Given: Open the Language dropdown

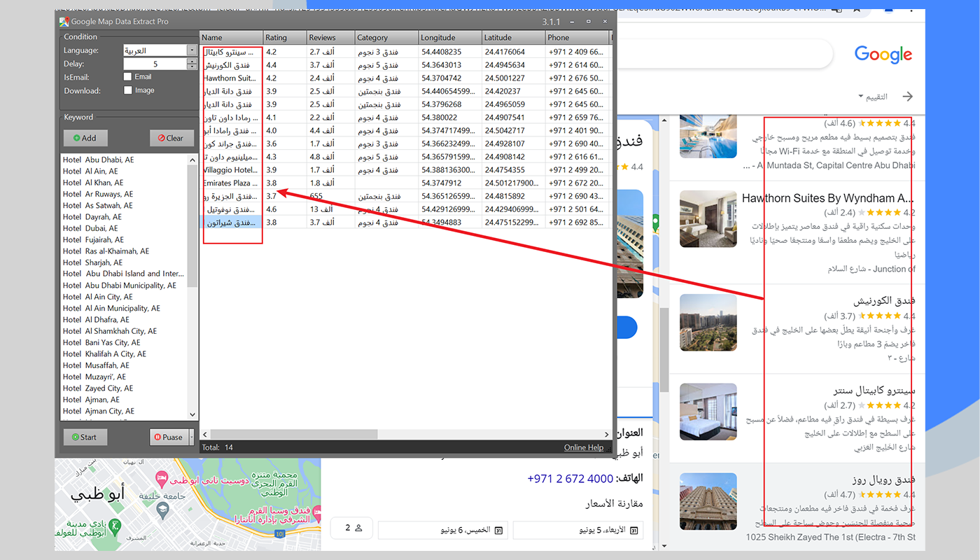Looking at the screenshot, I should tap(192, 50).
